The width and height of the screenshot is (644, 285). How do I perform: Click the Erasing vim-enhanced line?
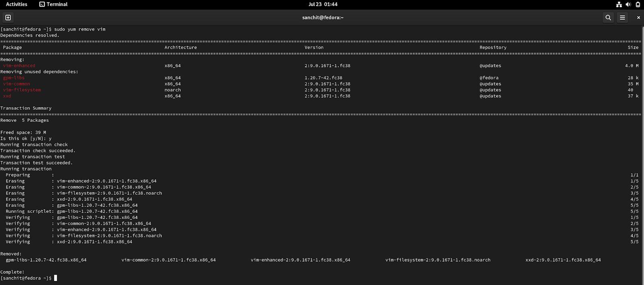tap(81, 181)
